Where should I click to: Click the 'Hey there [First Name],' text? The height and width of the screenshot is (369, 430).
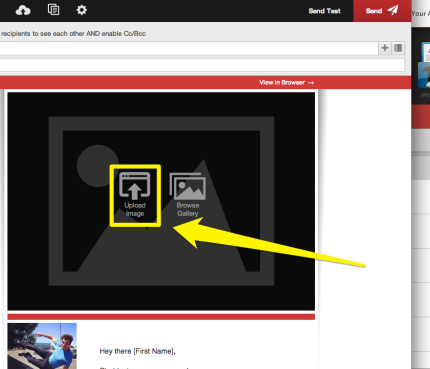coord(137,351)
